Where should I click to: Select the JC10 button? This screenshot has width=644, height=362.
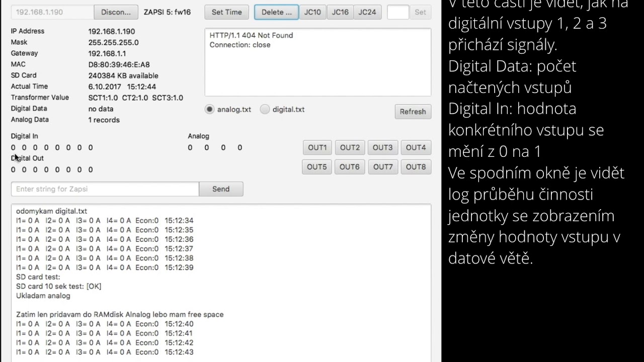[x=312, y=12]
